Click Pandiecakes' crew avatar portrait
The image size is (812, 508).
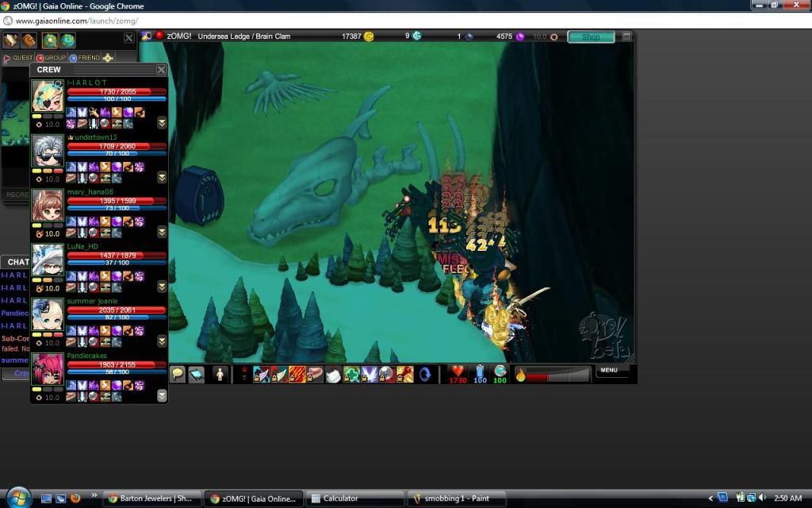tap(48, 369)
